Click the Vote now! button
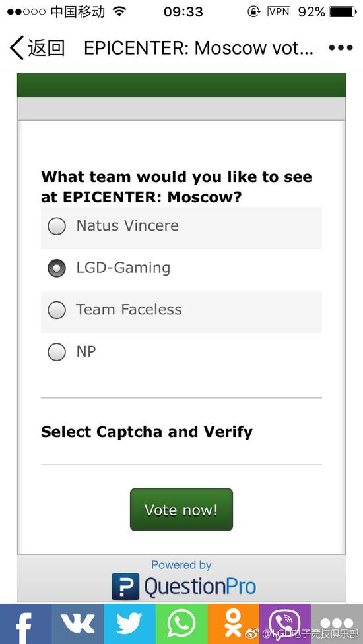The height and width of the screenshot is (644, 363). point(181,510)
